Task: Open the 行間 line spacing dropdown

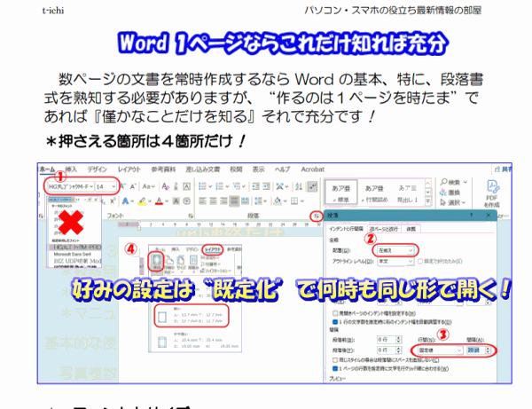Action: click(x=459, y=350)
